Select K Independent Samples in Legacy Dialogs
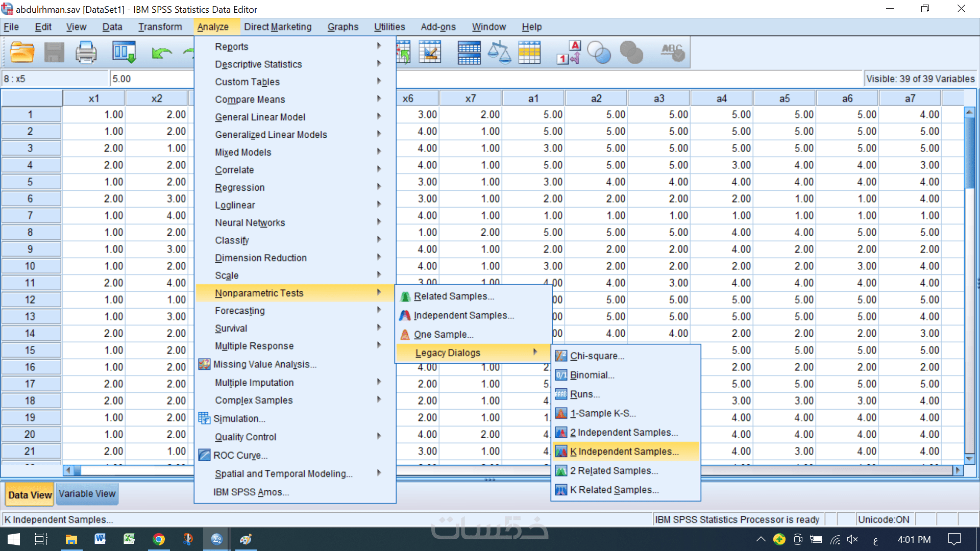This screenshot has width=980, height=551. coord(624,452)
